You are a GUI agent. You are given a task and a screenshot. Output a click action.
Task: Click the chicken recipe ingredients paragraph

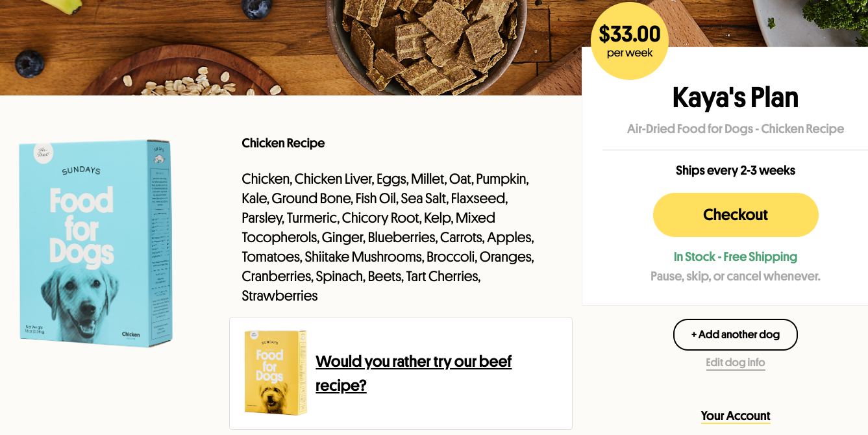click(x=388, y=237)
